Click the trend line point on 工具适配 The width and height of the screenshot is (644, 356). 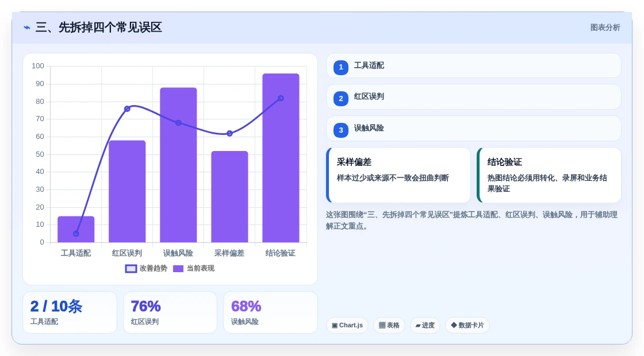(76, 234)
